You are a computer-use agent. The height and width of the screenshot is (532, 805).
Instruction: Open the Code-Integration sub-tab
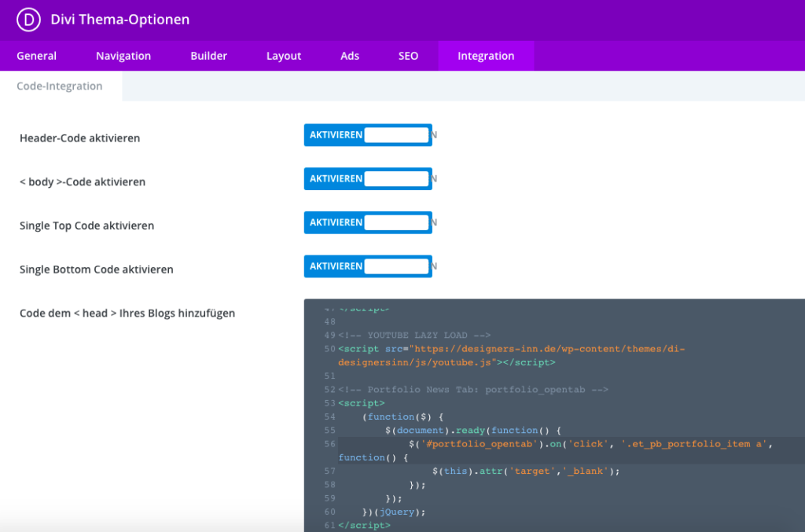[60, 86]
